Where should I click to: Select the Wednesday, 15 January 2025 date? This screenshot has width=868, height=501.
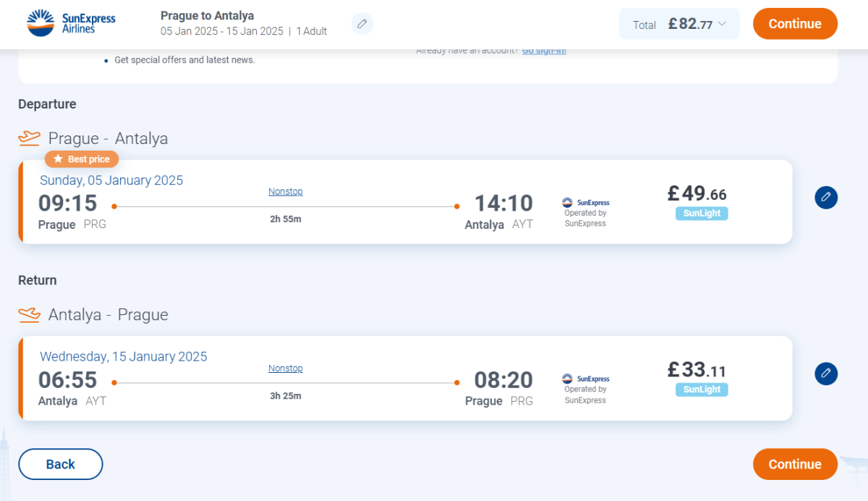124,356
